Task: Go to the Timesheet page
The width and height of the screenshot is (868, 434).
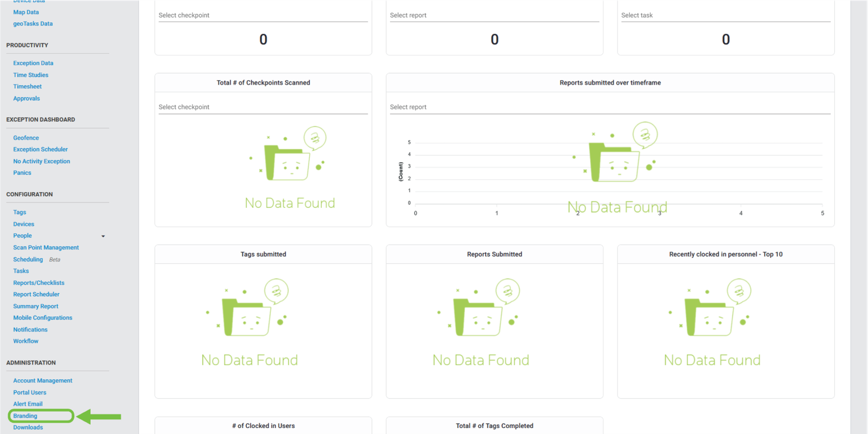Action: pos(28,87)
